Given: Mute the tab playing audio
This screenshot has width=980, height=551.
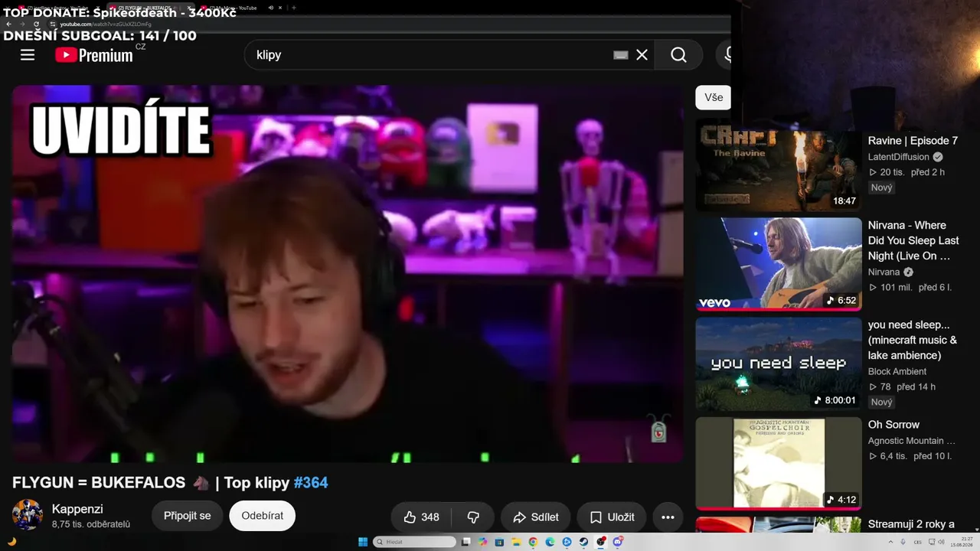Looking at the screenshot, I should (x=270, y=8).
